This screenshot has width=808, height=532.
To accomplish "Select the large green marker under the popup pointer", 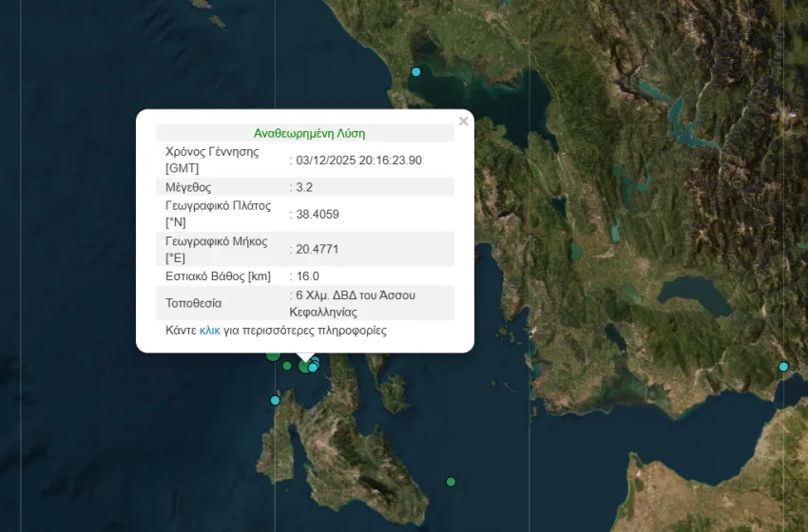I will [x=305, y=367].
